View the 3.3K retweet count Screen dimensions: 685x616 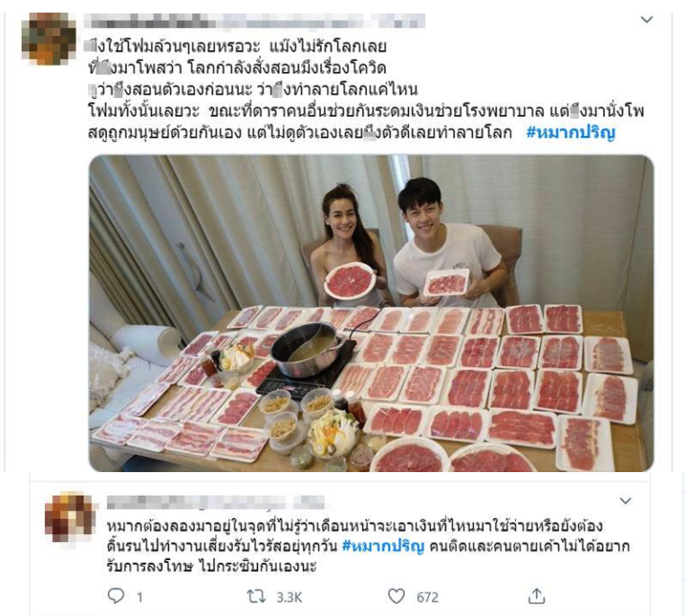(289, 597)
